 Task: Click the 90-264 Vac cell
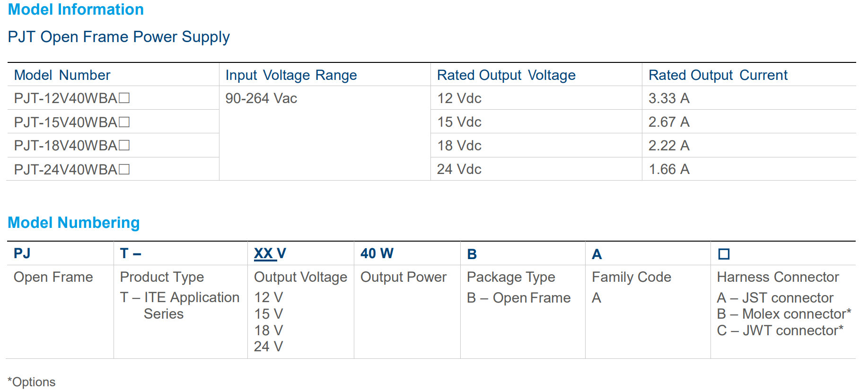click(x=261, y=98)
